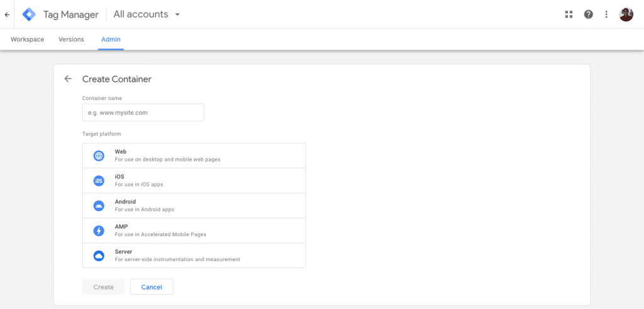Image resolution: width=644 pixels, height=309 pixels.
Task: Select the Web globe icon
Action: point(99,156)
